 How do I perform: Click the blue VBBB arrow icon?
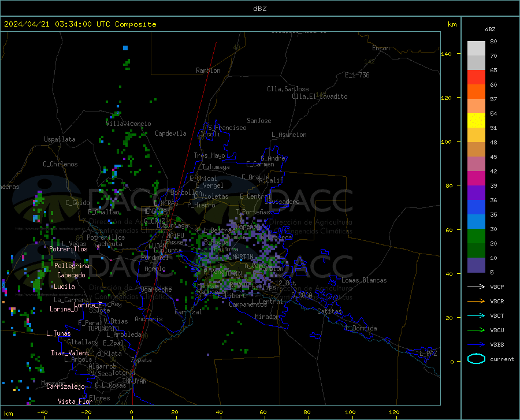[476, 345]
